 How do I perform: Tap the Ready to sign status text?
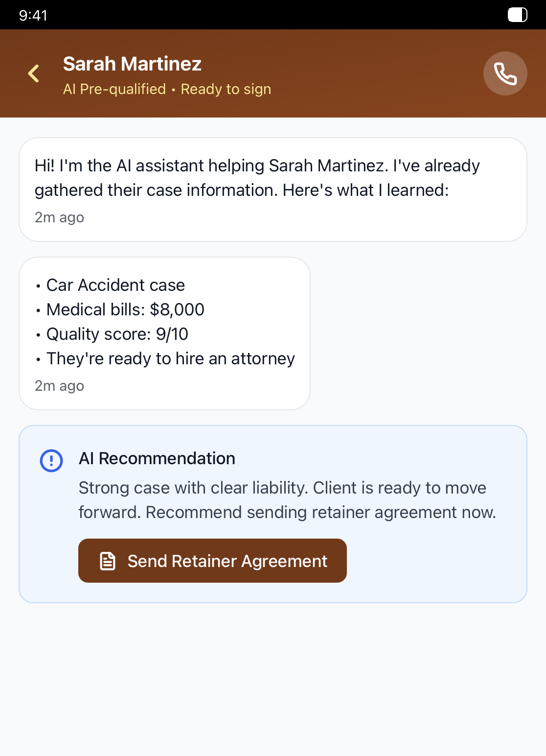pyautogui.click(x=226, y=89)
